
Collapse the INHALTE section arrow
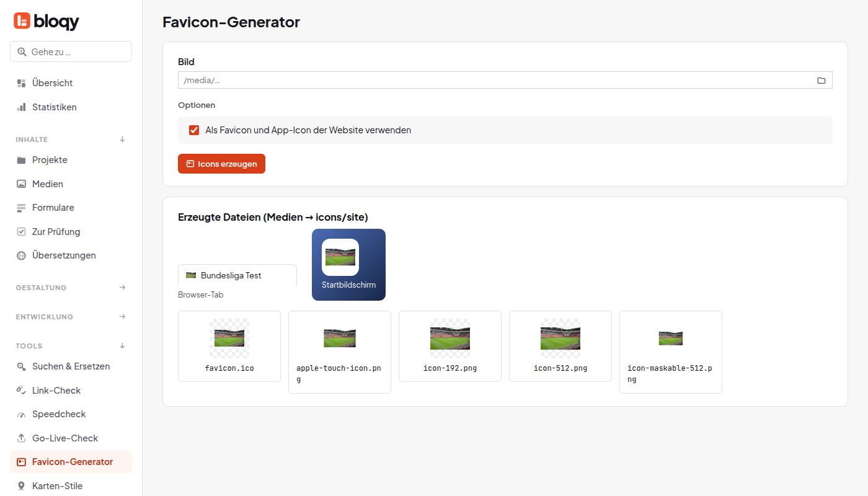coord(122,139)
